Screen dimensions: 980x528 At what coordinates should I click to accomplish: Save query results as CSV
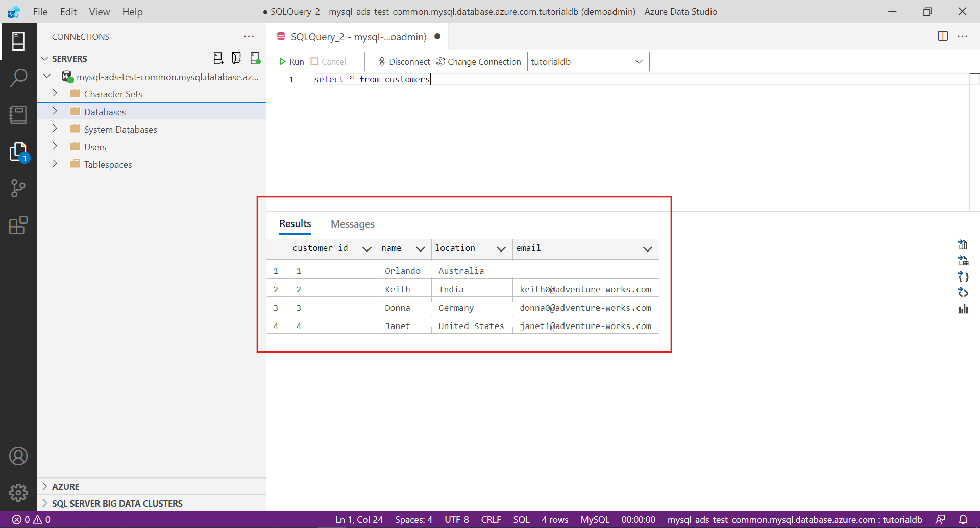coord(963,245)
